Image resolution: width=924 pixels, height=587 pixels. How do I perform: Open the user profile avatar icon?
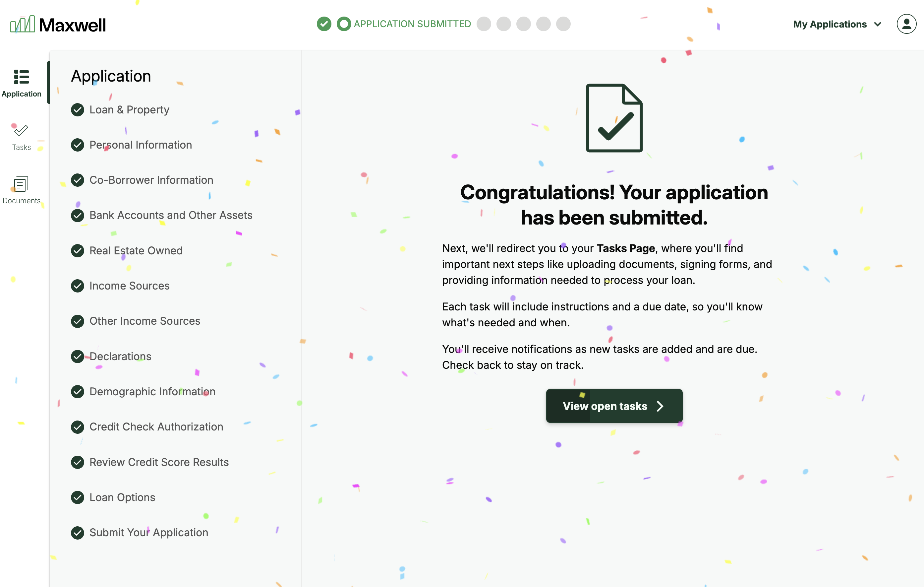coord(906,24)
